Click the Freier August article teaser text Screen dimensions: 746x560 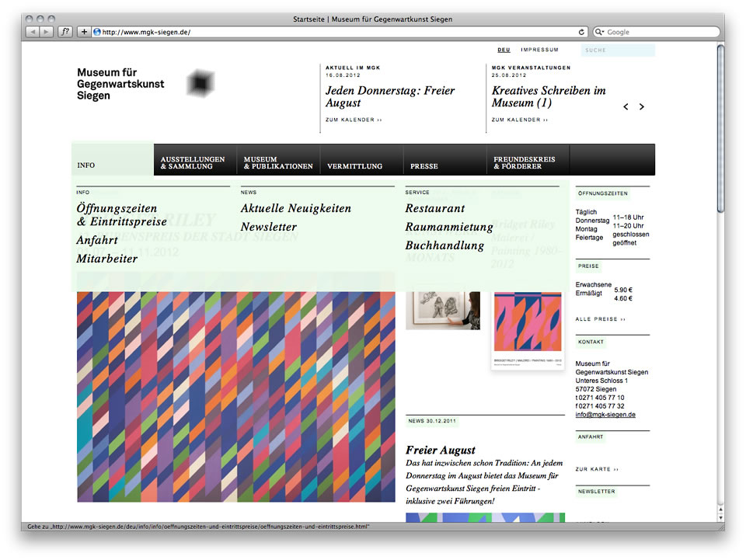(484, 482)
